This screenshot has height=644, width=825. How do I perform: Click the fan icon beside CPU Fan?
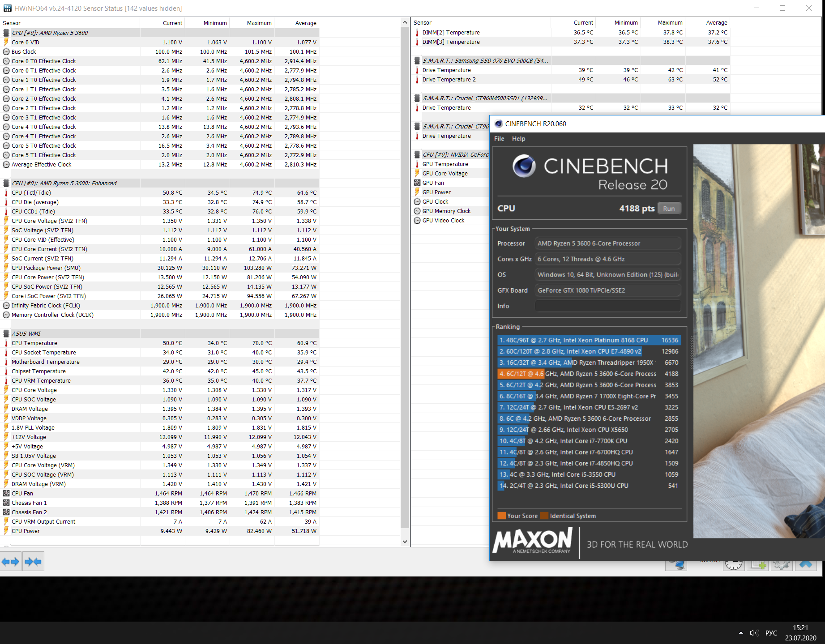[6, 494]
